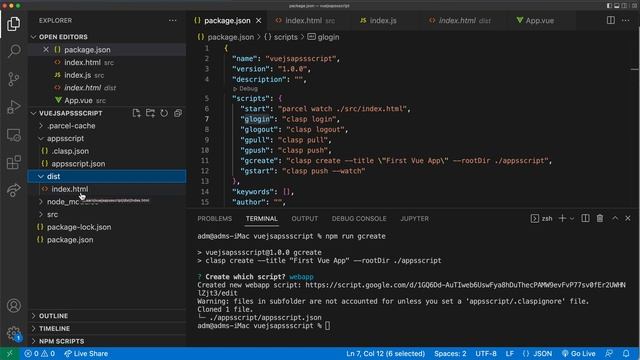Screen dimensions: 640x360
Task: Open the Manage gear settings icon
Action: pos(13,333)
